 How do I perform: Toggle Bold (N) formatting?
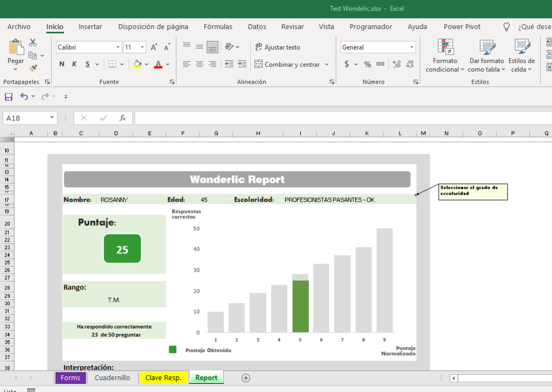[62, 64]
